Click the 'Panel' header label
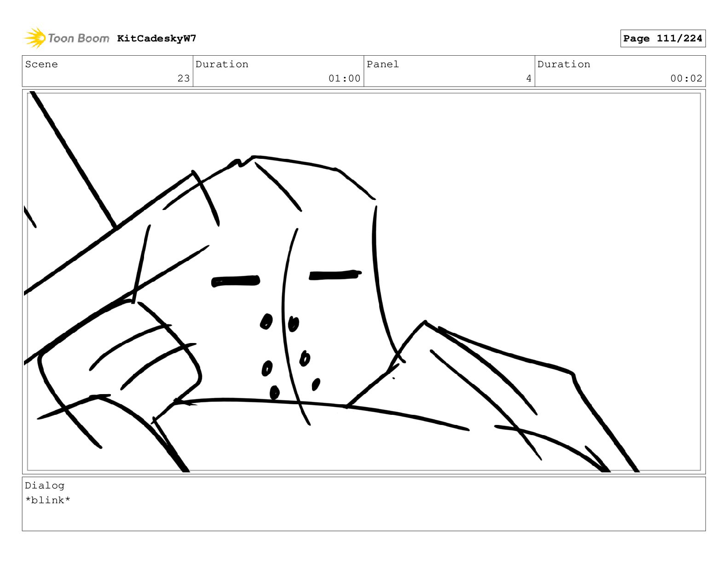728x564 pixels. pos(383,64)
